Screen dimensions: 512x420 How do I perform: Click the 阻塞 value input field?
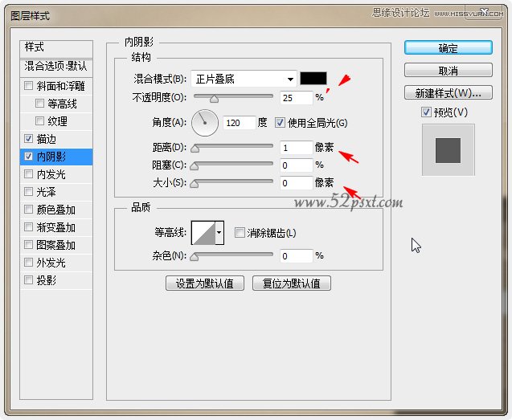(296, 165)
